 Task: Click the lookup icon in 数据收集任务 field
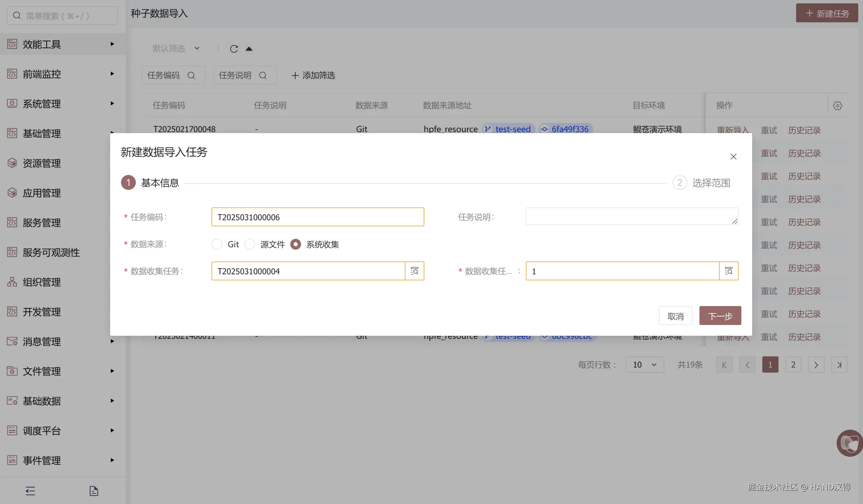pos(414,271)
